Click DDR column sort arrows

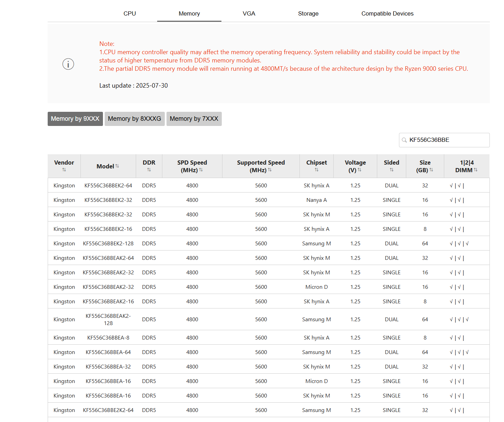click(149, 170)
